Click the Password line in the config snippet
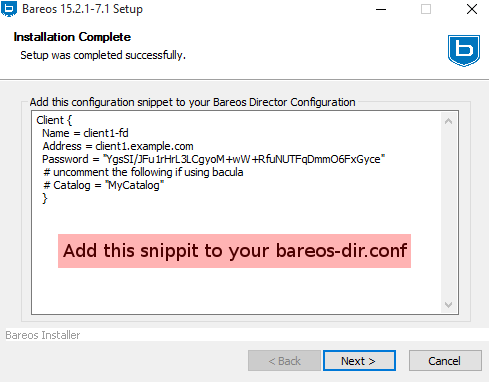 (x=213, y=159)
